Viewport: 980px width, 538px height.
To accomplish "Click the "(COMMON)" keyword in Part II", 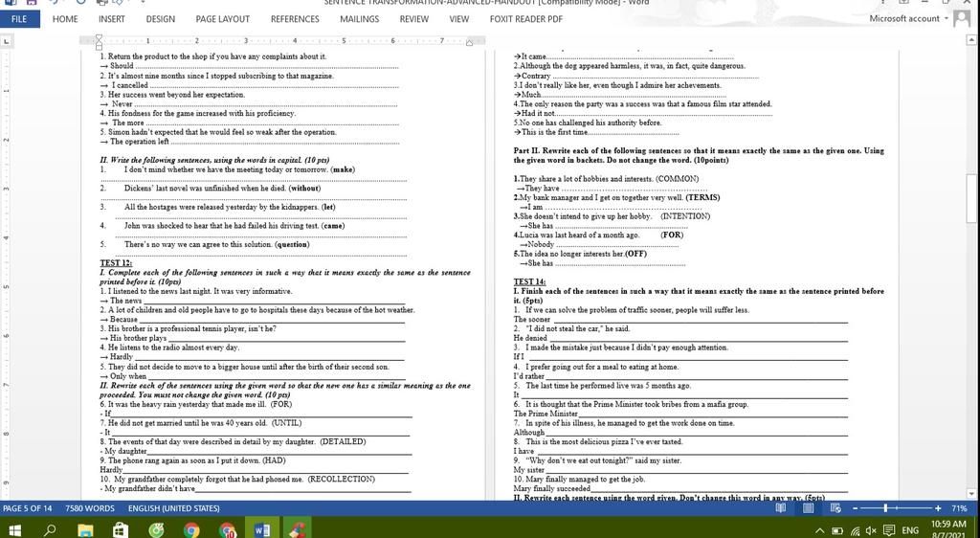I will 678,179.
